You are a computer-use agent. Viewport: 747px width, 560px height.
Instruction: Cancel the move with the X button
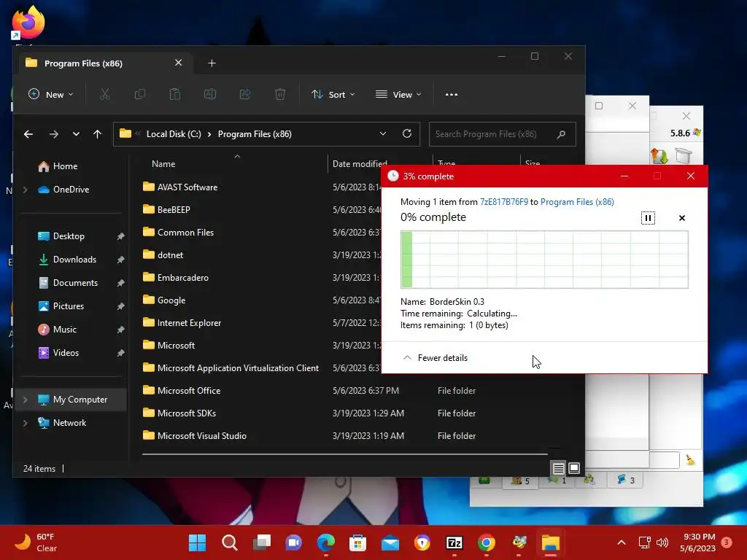click(682, 218)
